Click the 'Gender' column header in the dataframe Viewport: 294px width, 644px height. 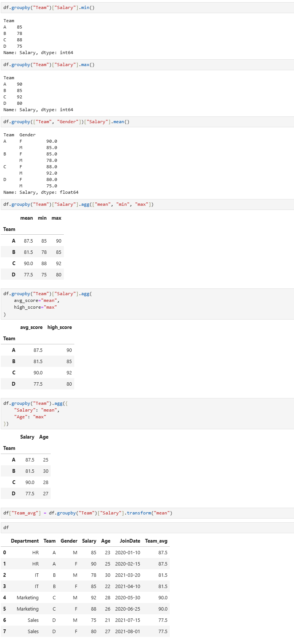click(x=69, y=541)
